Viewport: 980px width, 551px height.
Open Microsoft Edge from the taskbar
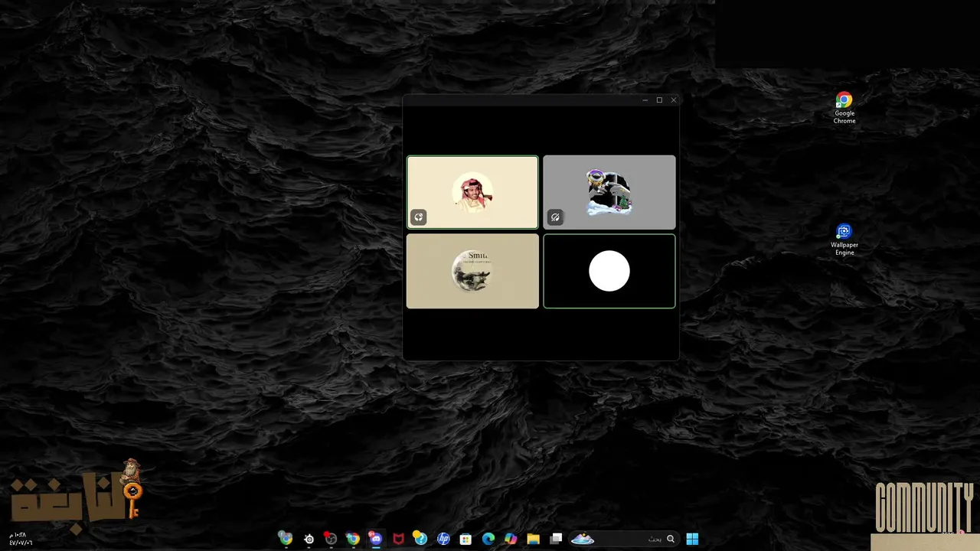click(x=488, y=539)
